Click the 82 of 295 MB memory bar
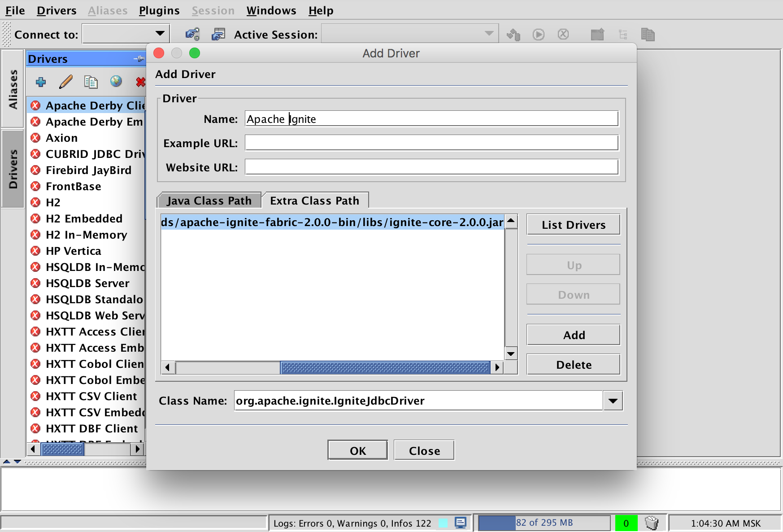The height and width of the screenshot is (532, 783). coord(544,523)
